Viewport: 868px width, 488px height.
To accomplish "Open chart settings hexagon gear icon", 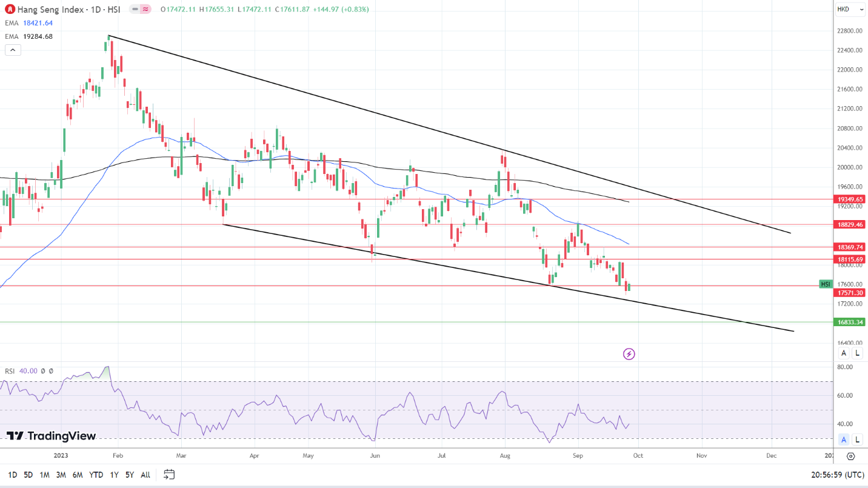I will [x=850, y=456].
